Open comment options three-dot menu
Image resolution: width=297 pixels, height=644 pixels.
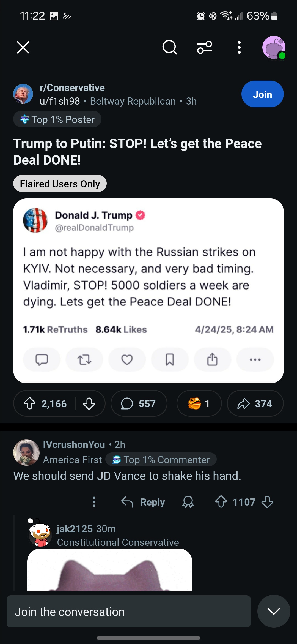point(94,502)
